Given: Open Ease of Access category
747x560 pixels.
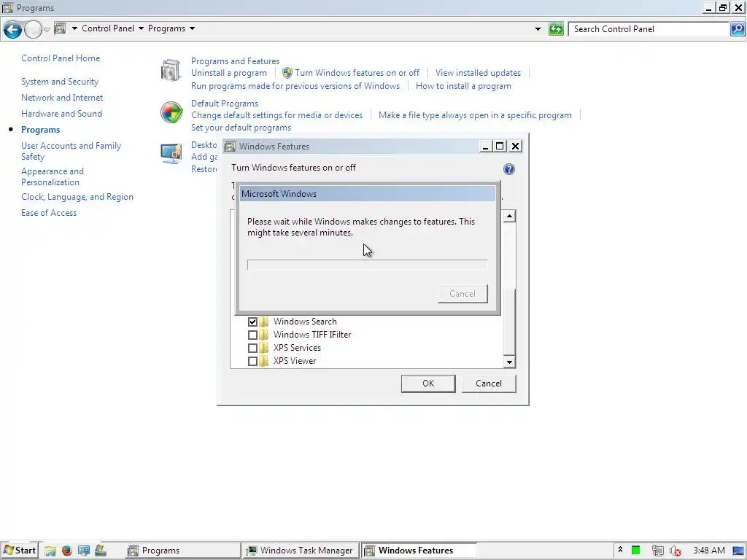Looking at the screenshot, I should point(49,213).
